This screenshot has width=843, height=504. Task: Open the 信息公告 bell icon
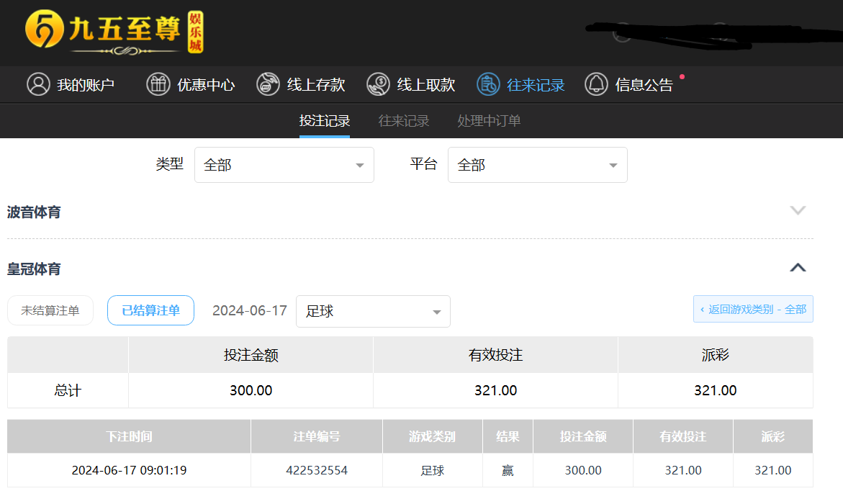[x=596, y=84]
